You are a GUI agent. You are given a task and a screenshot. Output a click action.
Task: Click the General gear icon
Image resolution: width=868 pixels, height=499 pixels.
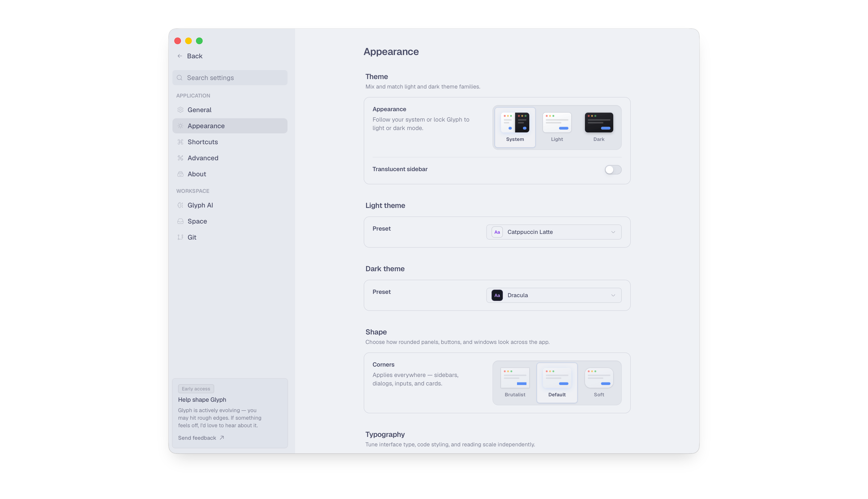pos(180,110)
